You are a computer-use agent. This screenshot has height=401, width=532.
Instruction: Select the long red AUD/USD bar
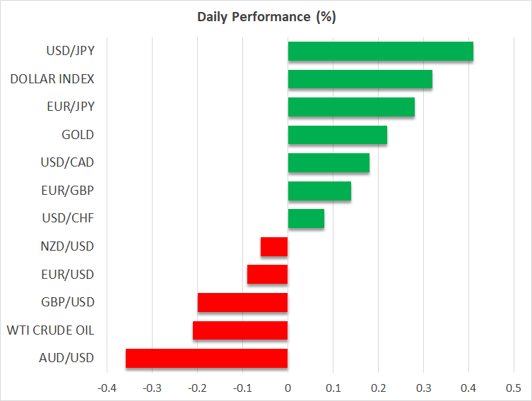coord(206,358)
